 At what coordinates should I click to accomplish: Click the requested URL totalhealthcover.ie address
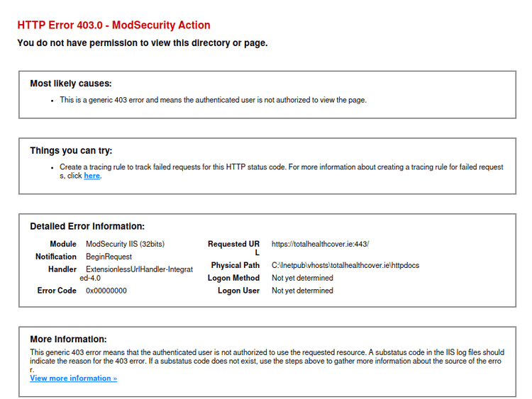pos(320,244)
